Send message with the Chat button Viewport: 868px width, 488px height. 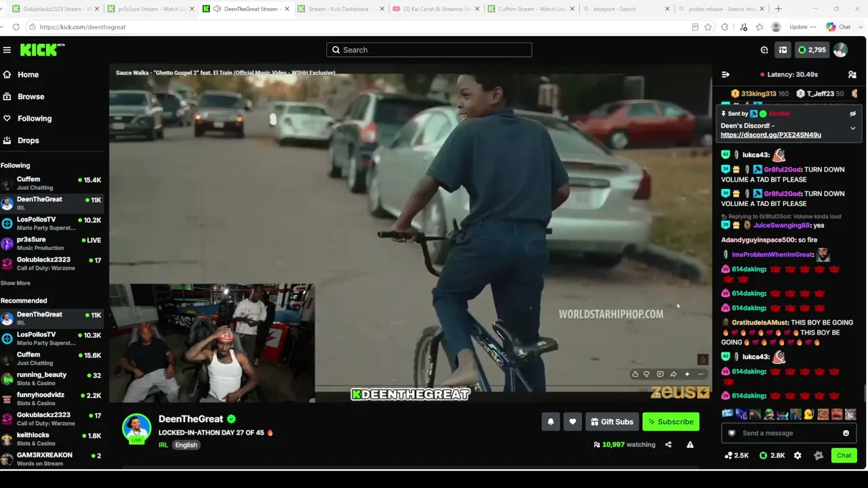point(844,455)
